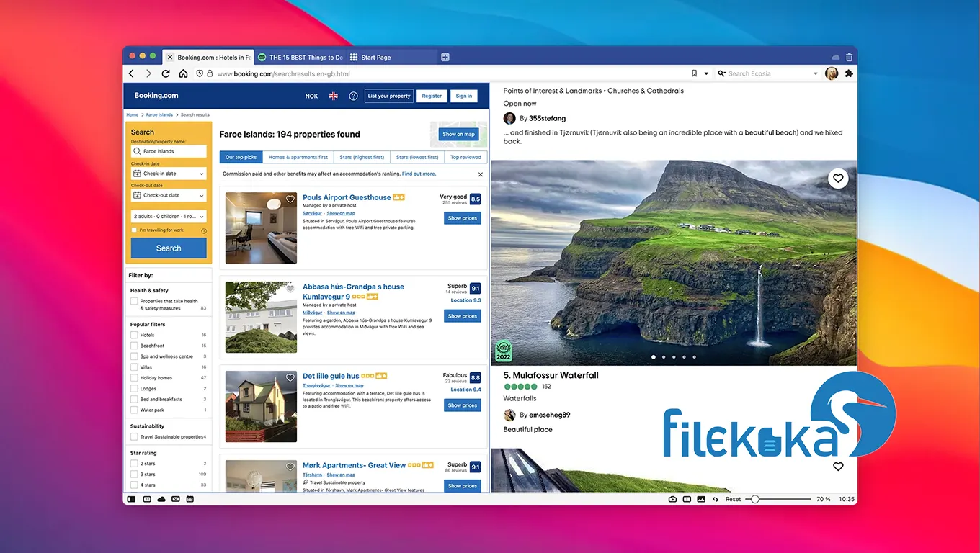The width and height of the screenshot is (980, 553).
Task: Show site info via the padlock icon
Action: pyautogui.click(x=210, y=73)
